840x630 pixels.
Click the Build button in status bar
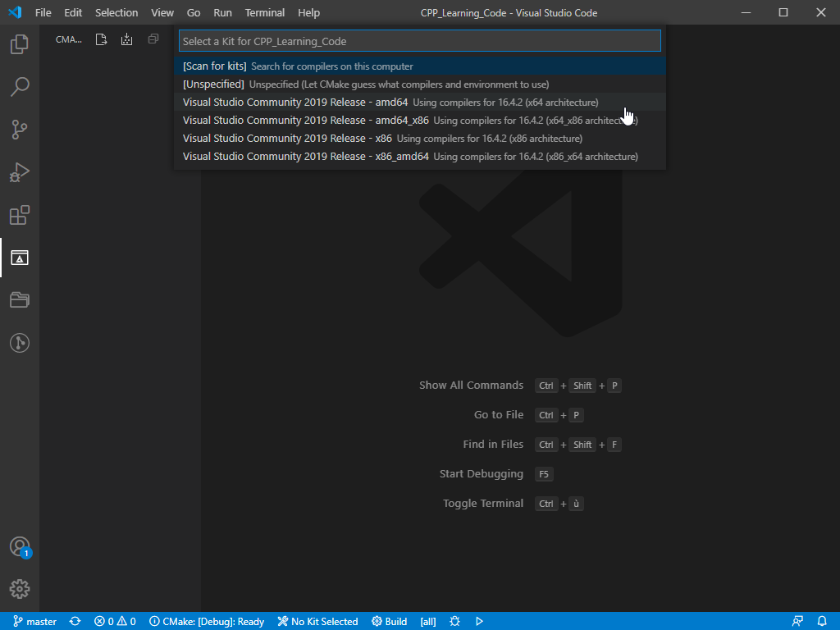(390, 622)
